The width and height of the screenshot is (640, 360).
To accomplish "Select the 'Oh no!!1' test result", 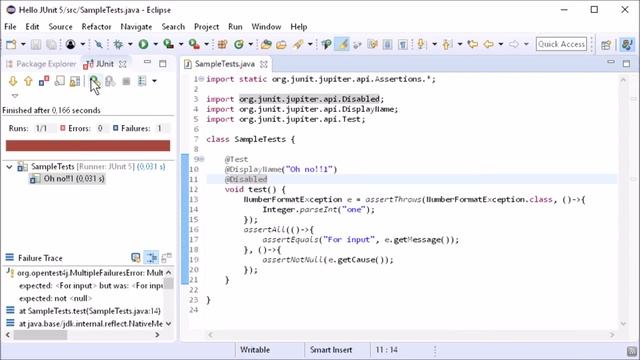I will pyautogui.click(x=68, y=179).
